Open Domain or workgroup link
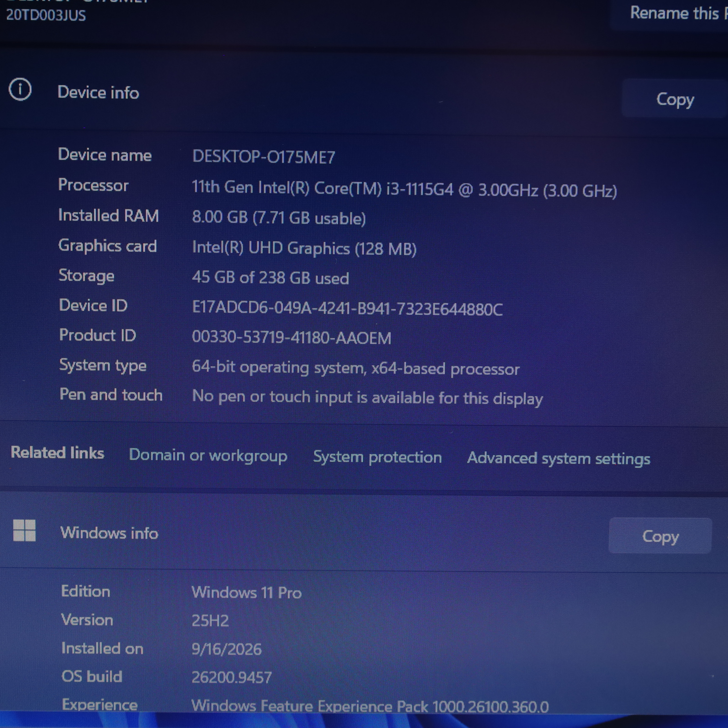Viewport: 728px width, 728px height. tap(208, 455)
